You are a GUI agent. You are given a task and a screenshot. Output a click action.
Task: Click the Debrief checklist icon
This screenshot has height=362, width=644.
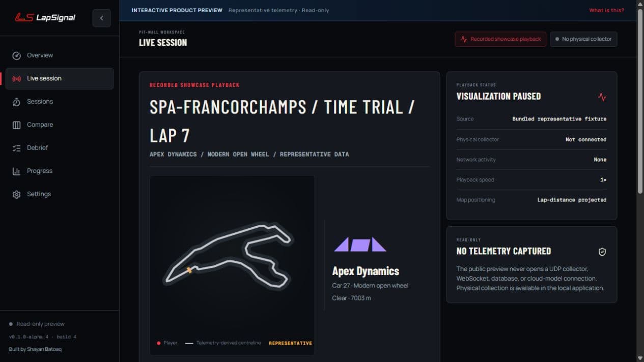tap(16, 148)
